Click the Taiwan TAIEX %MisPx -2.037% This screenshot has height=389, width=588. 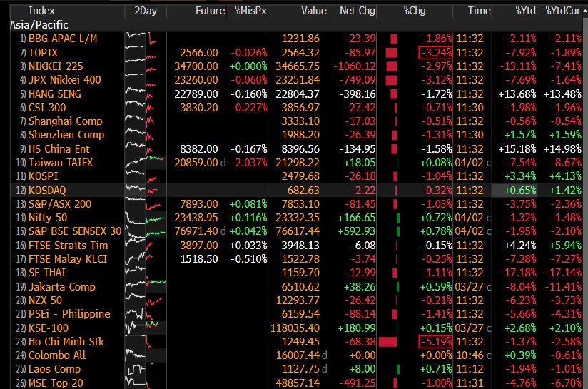(248, 163)
